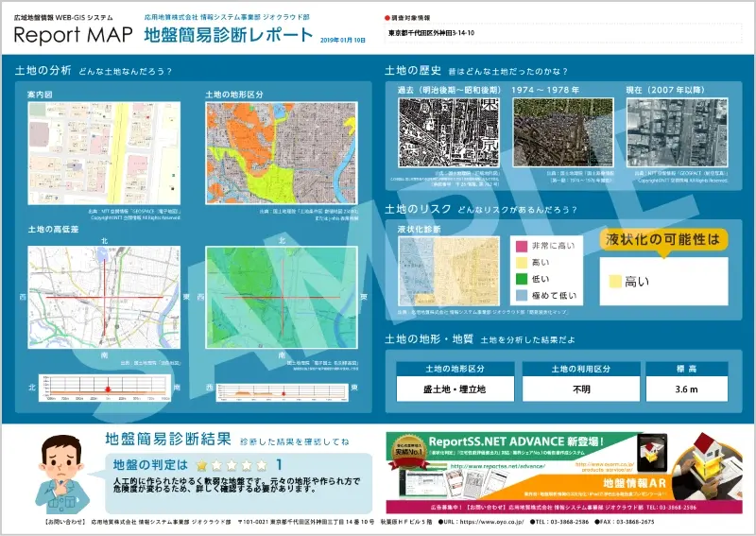This screenshot has height=536, width=756.
Task: Select the 現在（2007年以降） aerial photo
Action: coord(676,133)
